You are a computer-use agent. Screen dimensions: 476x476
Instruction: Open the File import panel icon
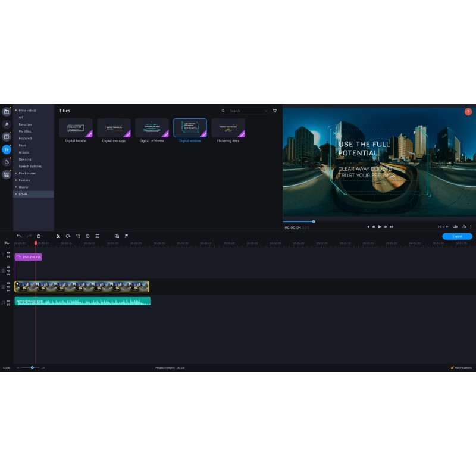[x=7, y=112]
